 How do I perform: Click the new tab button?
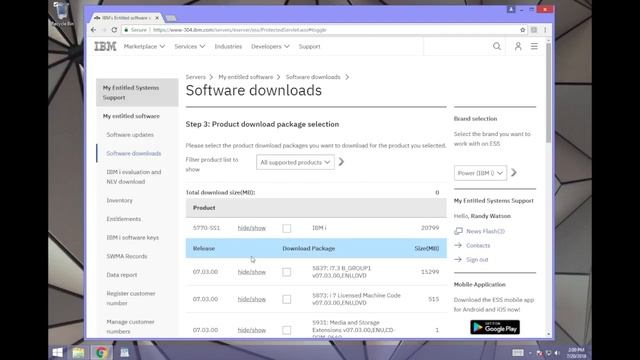171,18
